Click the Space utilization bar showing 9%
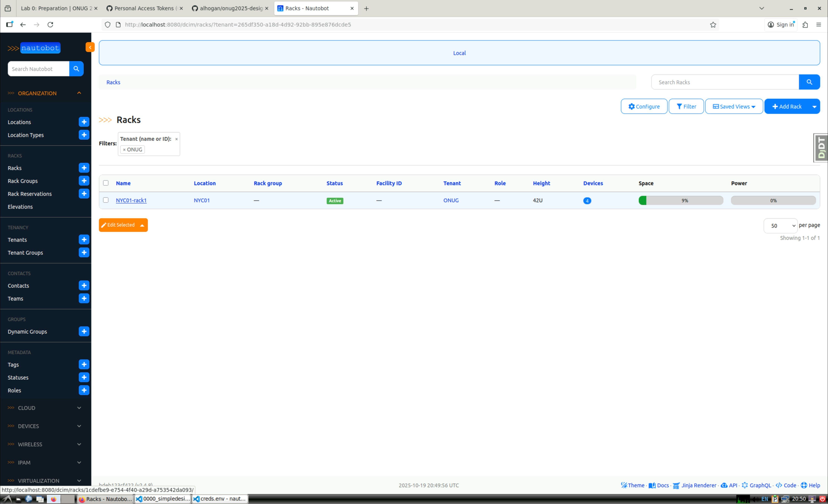This screenshot has width=828, height=504. [681, 201]
